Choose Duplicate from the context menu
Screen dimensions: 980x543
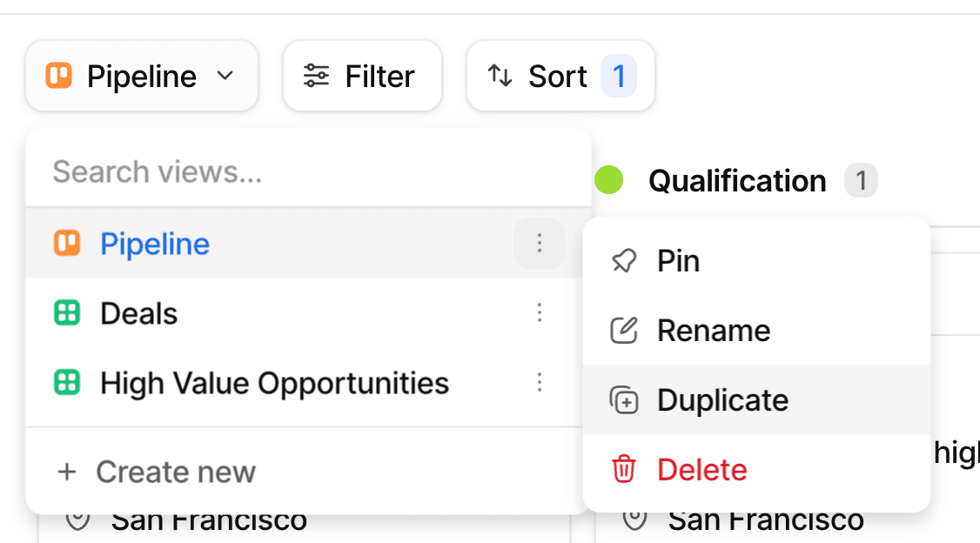722,400
